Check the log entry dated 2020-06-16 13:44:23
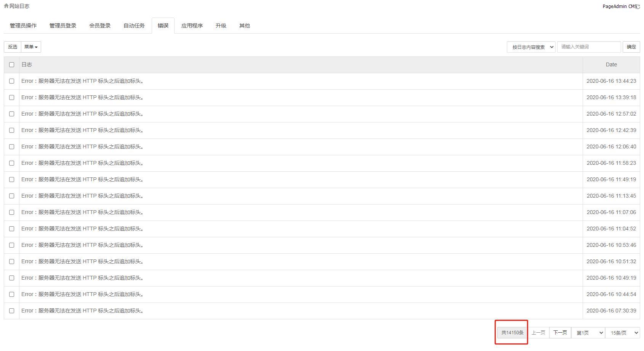This screenshot has height=351, width=644. pos(11,81)
